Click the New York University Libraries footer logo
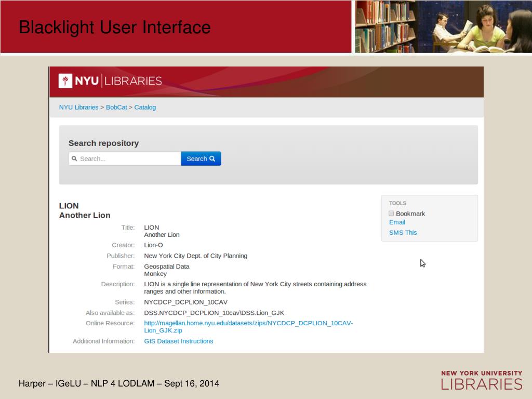 482,380
